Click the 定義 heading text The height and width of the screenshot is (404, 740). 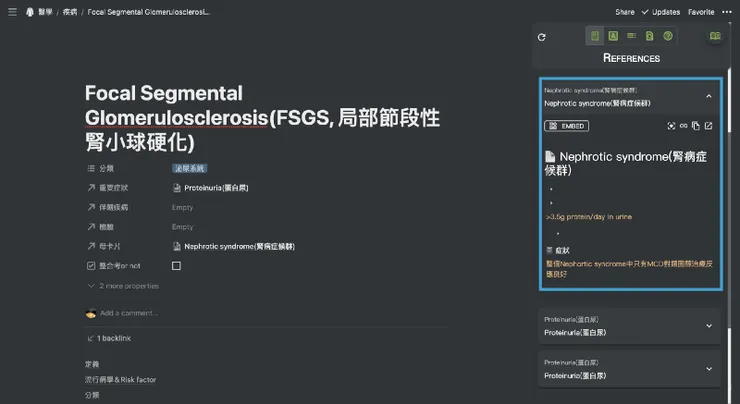coord(92,364)
